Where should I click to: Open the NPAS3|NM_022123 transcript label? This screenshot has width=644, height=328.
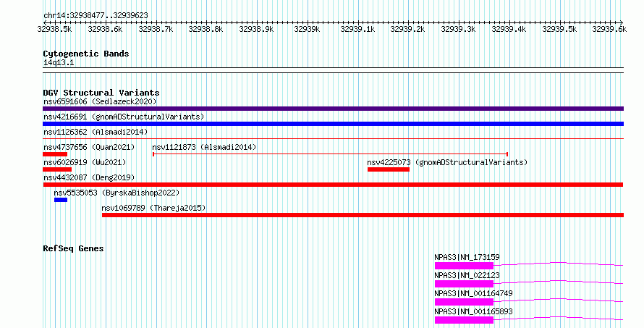[x=467, y=275]
